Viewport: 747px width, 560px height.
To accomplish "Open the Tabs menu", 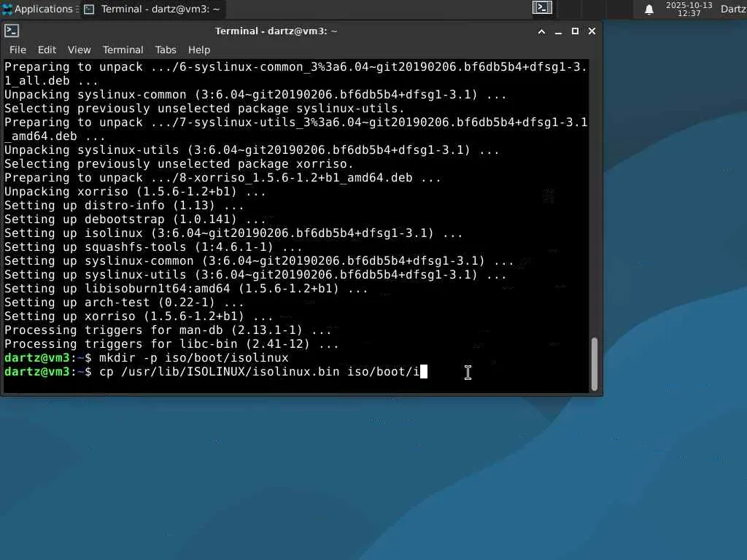I will point(166,50).
